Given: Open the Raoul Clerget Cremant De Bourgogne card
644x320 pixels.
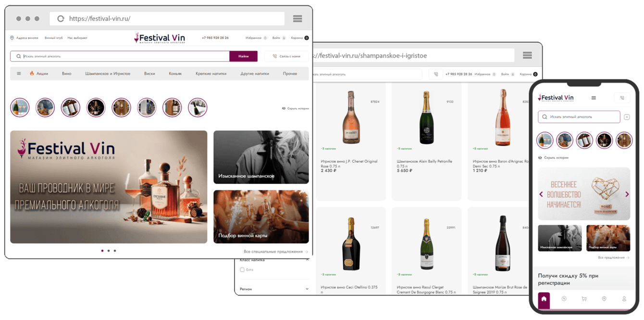Looking at the screenshot, I should click(426, 251).
